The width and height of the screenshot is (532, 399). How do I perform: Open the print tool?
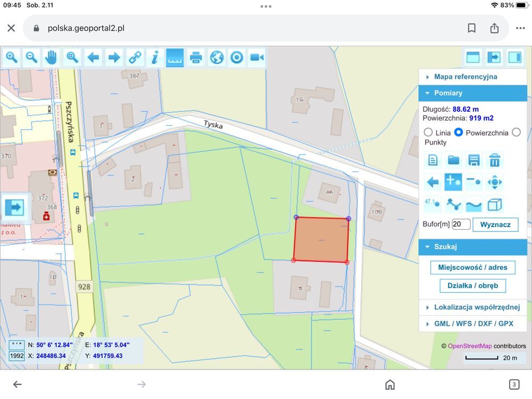click(196, 57)
